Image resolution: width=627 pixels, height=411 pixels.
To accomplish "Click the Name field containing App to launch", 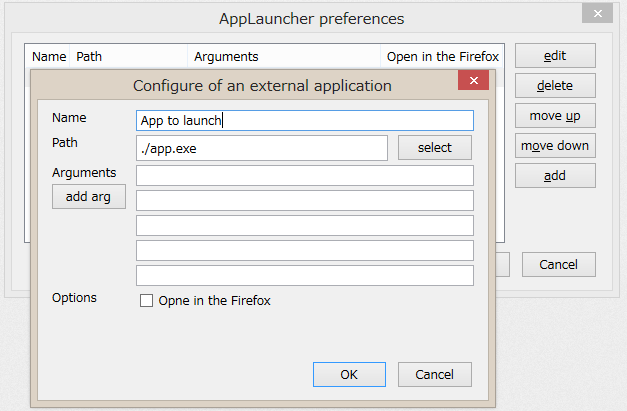I will click(305, 120).
